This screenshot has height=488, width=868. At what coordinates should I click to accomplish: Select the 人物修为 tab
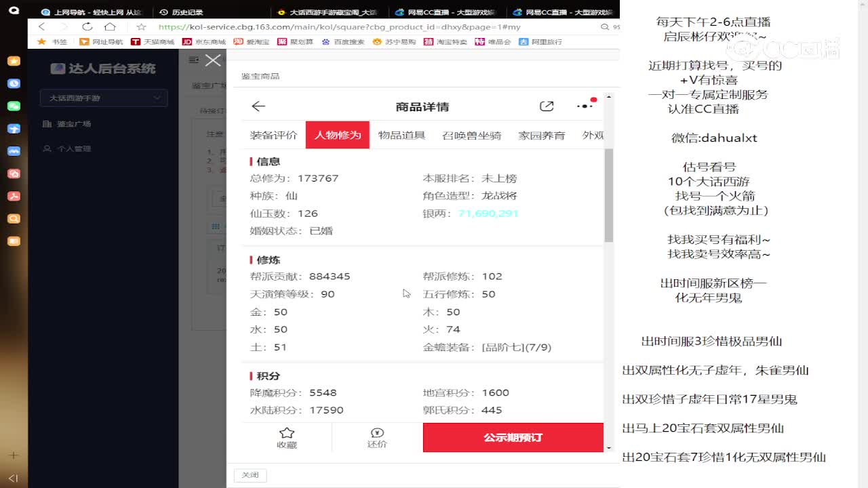(x=338, y=135)
